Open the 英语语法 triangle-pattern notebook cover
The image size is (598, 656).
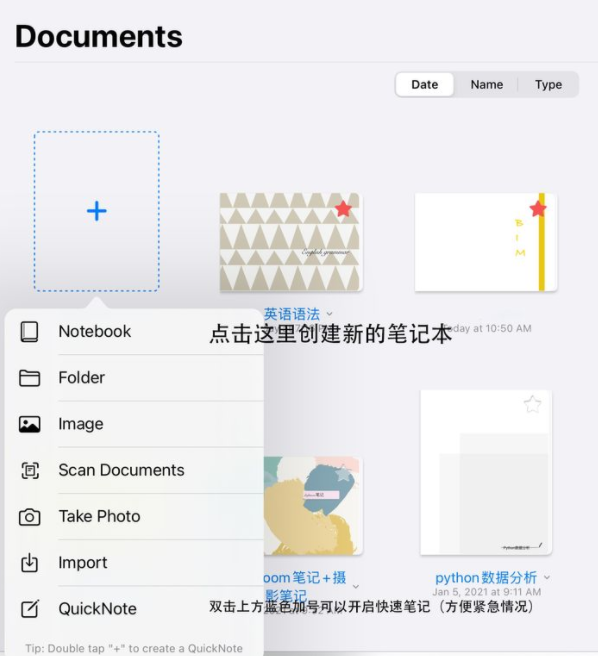(290, 242)
